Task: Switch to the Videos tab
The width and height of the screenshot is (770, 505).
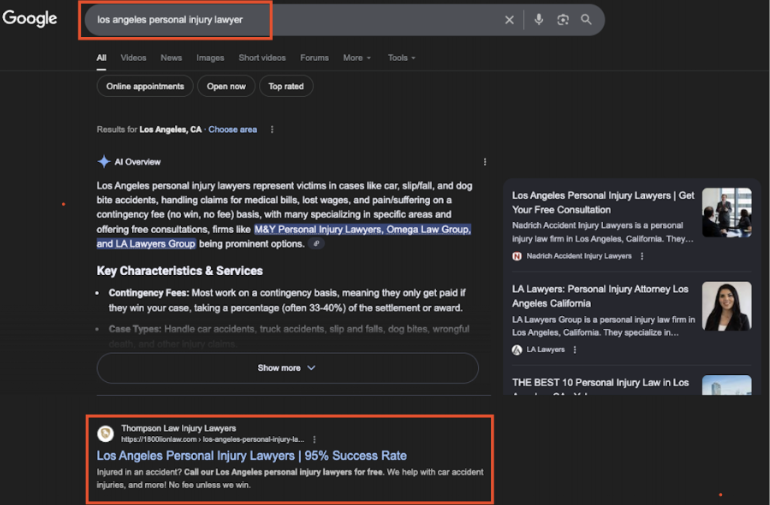Action: (134, 58)
